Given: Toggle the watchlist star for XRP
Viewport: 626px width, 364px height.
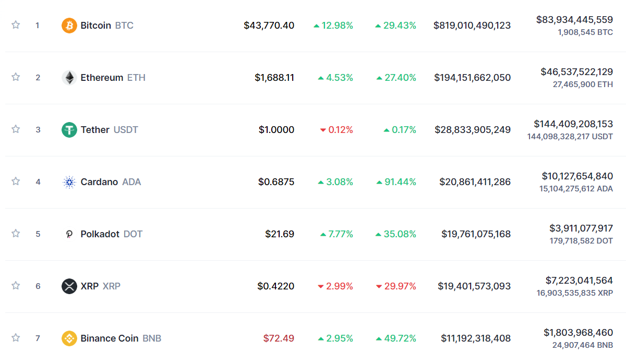Looking at the screenshot, I should pos(16,285).
